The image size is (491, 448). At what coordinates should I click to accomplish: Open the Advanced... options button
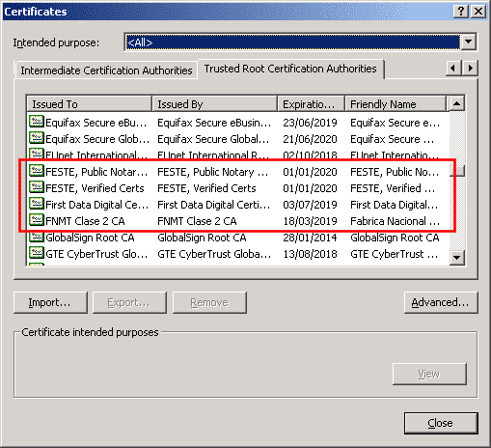[x=441, y=302]
